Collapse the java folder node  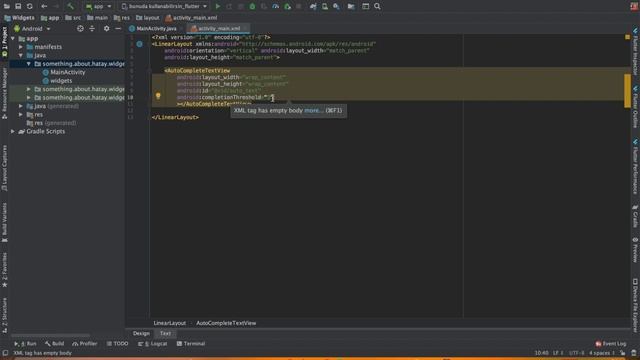point(21,55)
